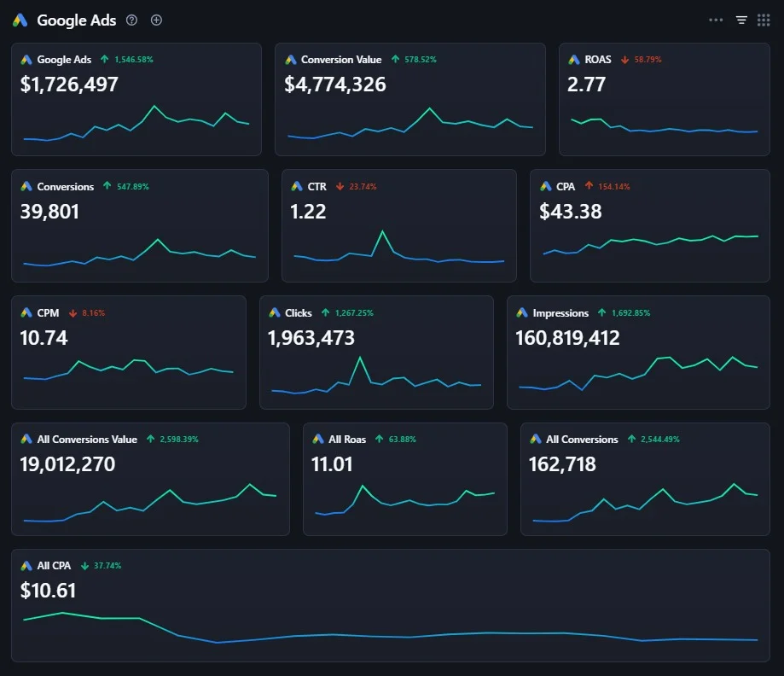Click the 39,801 conversions value
The image size is (784, 676).
[x=49, y=211]
